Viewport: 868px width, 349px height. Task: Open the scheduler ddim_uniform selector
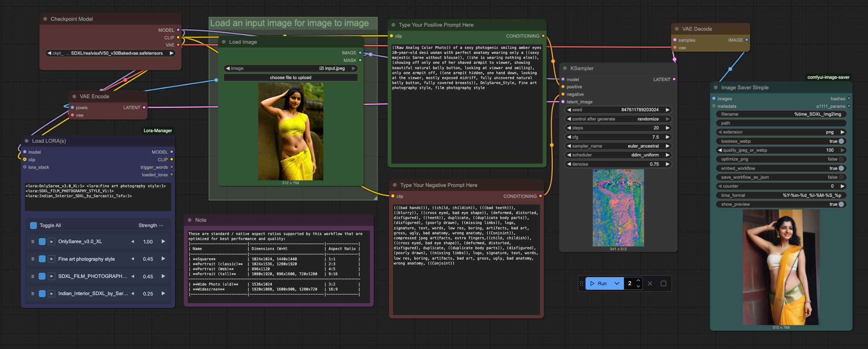[618, 155]
